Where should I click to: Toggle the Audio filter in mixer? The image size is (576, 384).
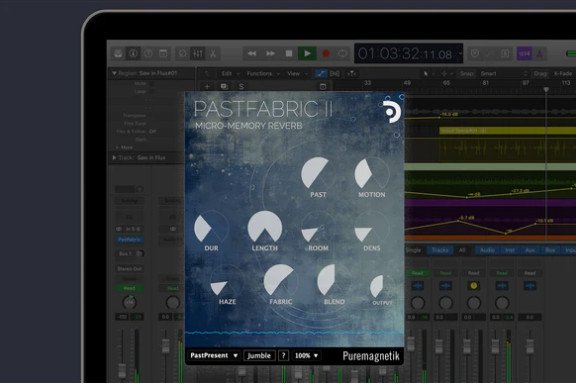click(487, 250)
